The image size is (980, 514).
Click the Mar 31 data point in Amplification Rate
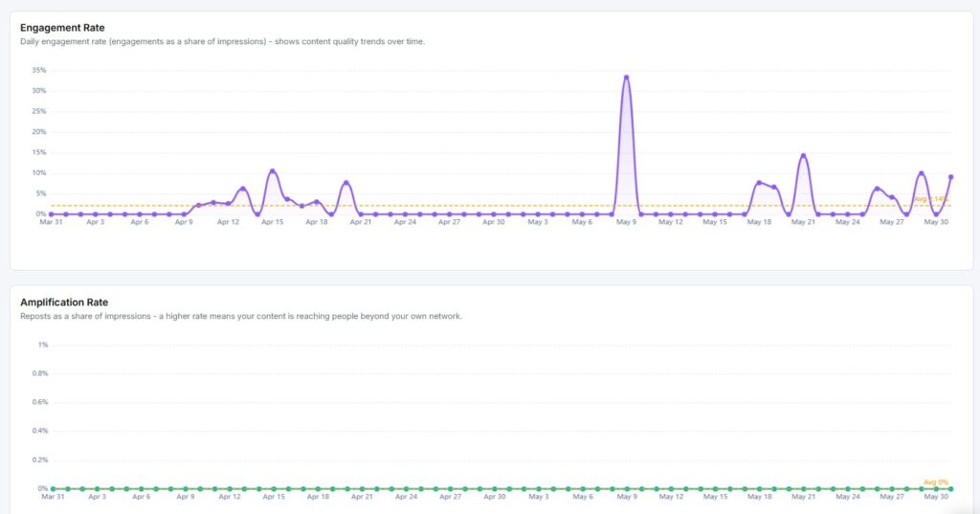click(x=53, y=489)
